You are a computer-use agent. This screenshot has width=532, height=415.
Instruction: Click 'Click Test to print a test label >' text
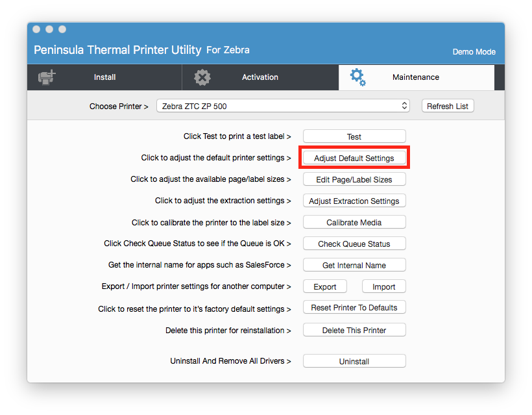tap(237, 136)
